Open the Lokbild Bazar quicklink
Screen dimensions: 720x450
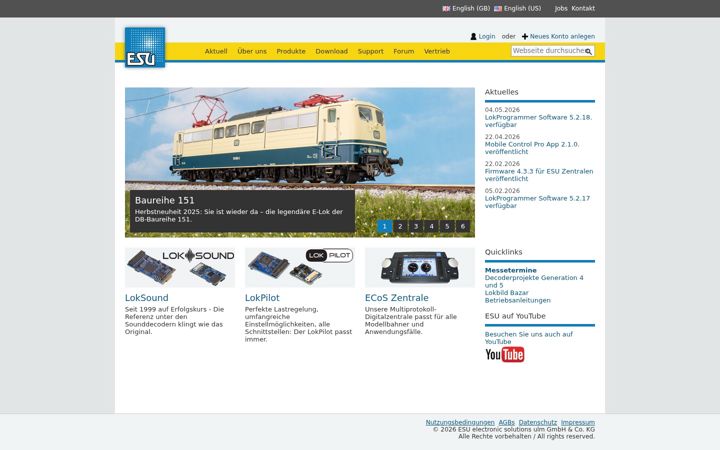(506, 293)
